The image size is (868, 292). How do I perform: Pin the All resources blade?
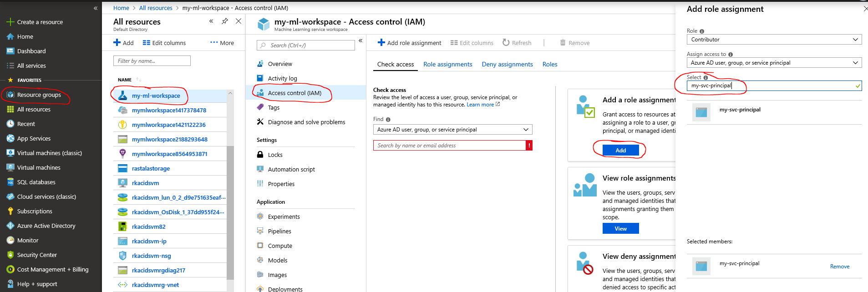point(225,21)
